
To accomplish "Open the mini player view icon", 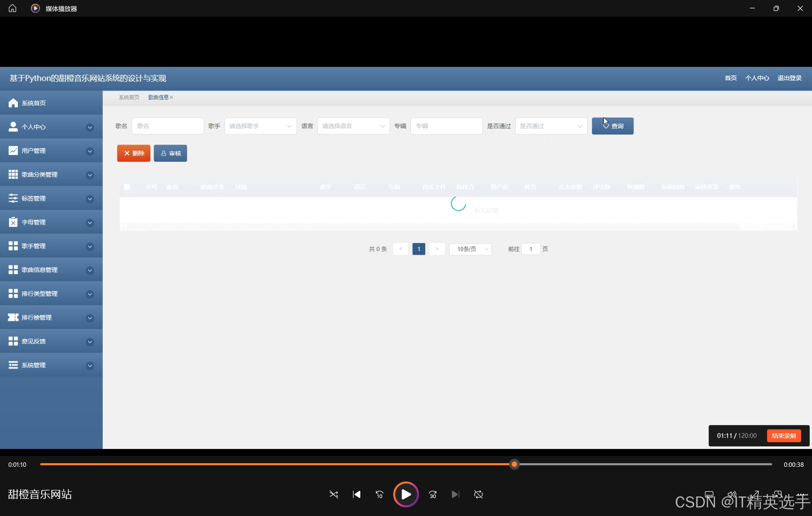I will pos(778,494).
